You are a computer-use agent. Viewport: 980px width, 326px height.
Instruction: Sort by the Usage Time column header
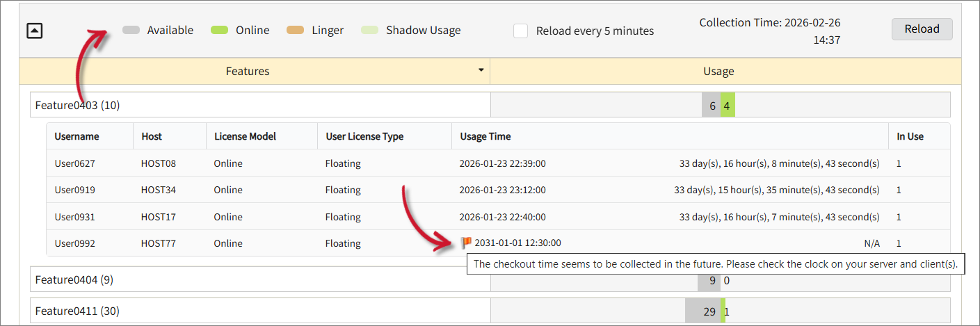pos(485,136)
